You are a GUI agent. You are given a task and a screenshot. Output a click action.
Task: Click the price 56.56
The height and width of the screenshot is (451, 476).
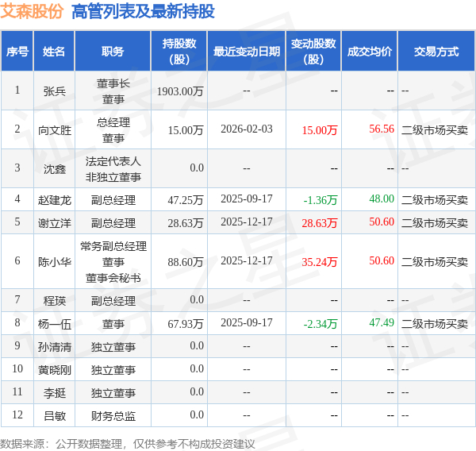pyautogui.click(x=382, y=129)
